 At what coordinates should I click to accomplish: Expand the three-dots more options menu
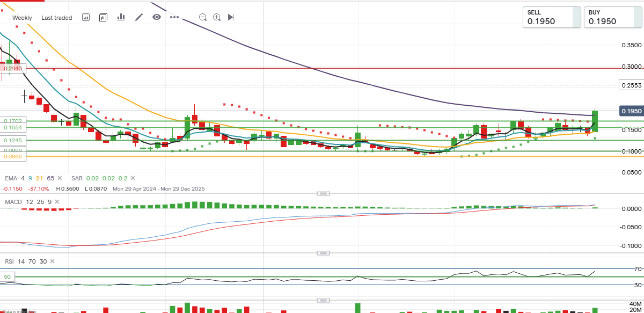coord(174,17)
